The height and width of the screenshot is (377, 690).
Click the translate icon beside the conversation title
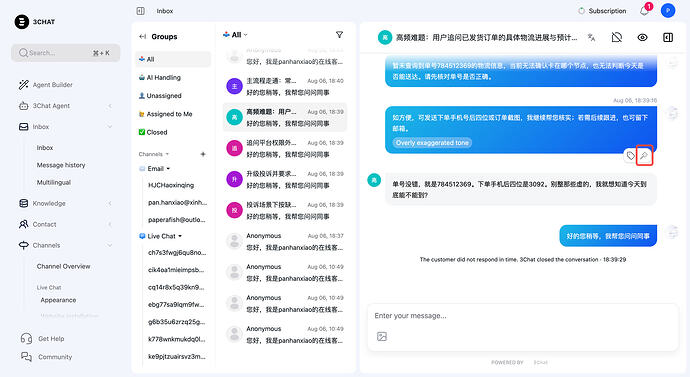(x=591, y=37)
